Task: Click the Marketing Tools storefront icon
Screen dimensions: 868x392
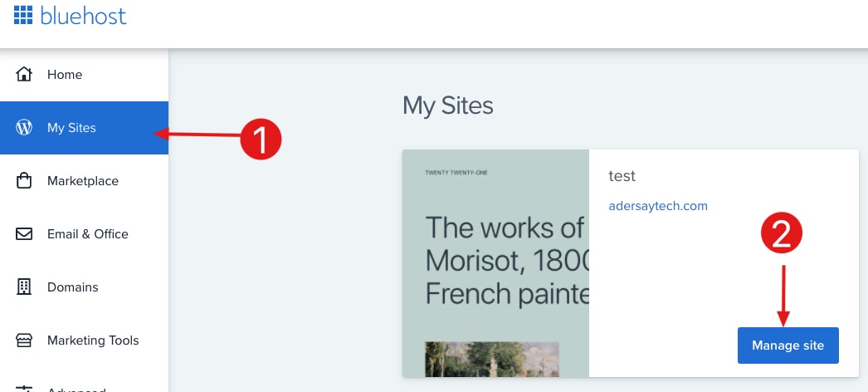Action: pyautogui.click(x=24, y=341)
